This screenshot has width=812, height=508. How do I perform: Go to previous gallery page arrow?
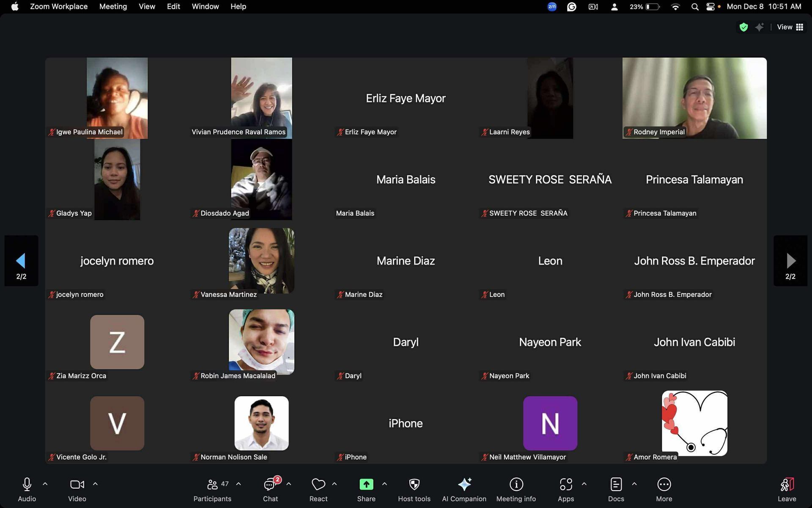21,261
